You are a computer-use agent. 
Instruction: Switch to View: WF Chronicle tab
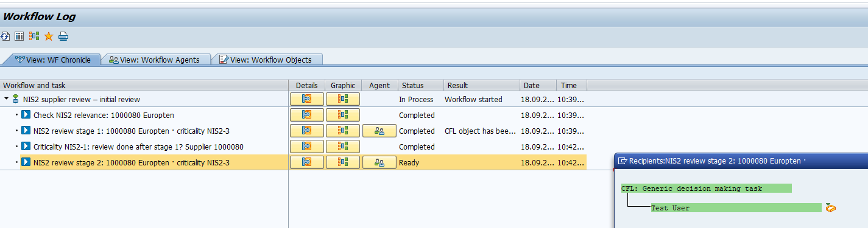[52, 60]
